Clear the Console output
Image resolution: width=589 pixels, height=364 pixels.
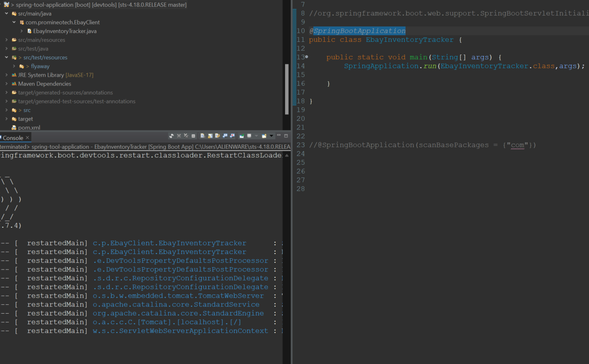tap(203, 135)
